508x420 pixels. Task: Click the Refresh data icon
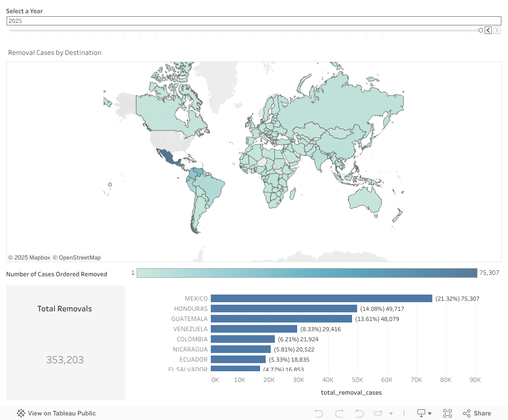(x=378, y=413)
